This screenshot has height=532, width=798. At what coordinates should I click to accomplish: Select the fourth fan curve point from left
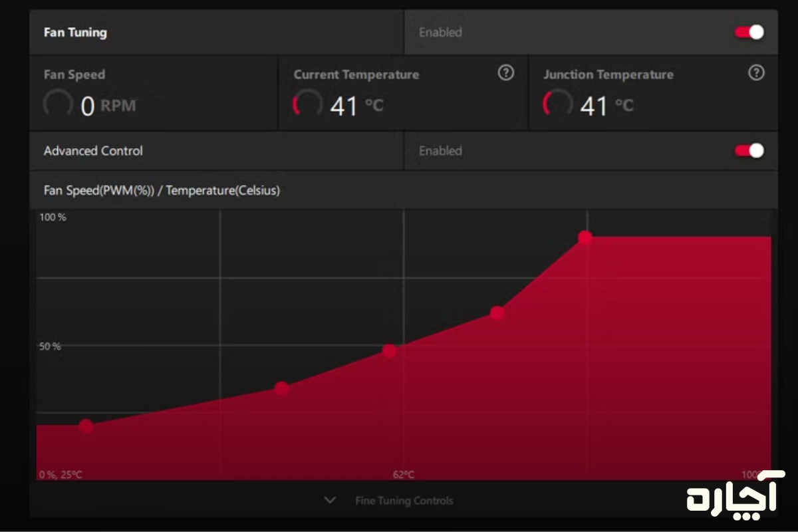[497, 313]
